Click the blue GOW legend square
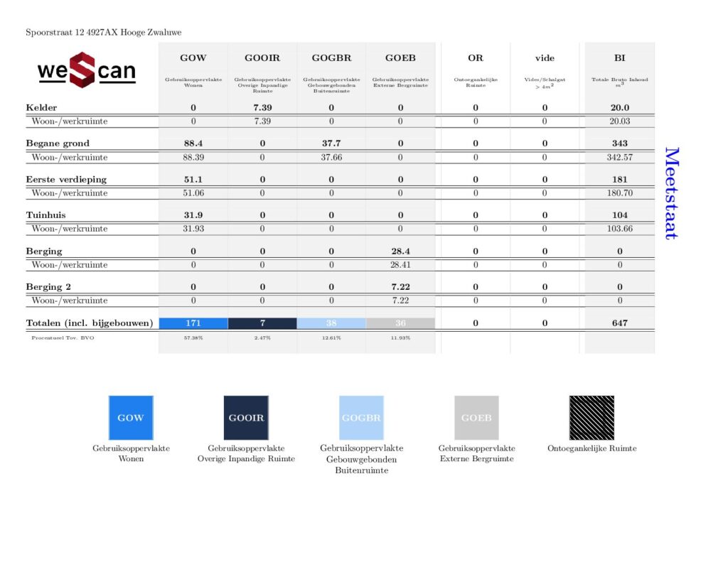Image resolution: width=728 pixels, height=562 pixels. pyautogui.click(x=130, y=418)
